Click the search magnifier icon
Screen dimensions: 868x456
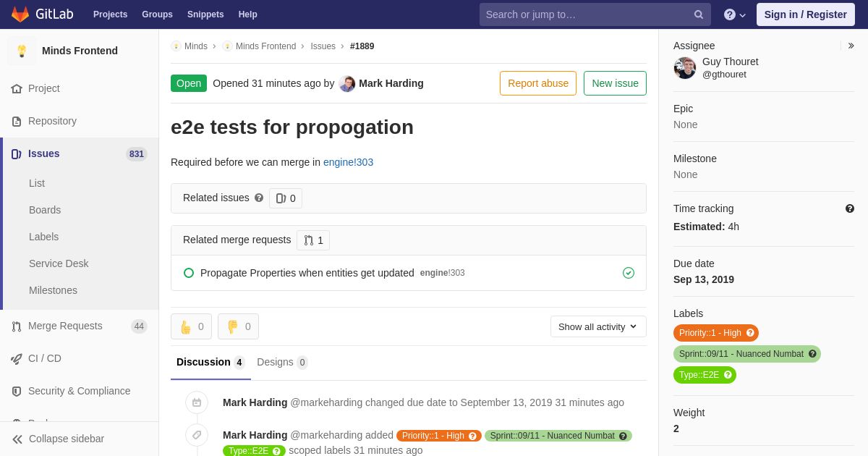click(698, 14)
